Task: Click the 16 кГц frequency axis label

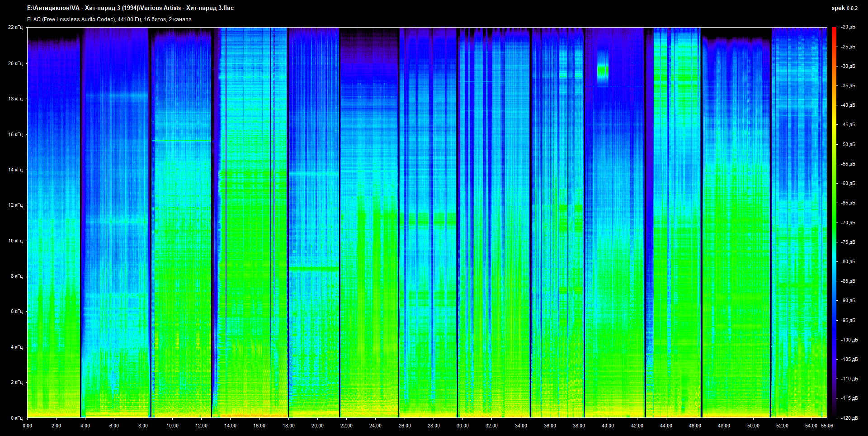Action: coord(15,134)
